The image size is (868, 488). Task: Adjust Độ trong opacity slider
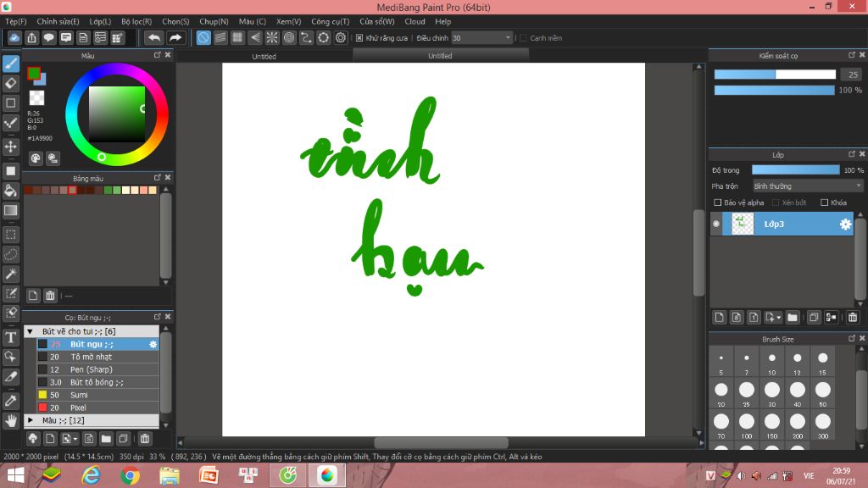coord(795,169)
